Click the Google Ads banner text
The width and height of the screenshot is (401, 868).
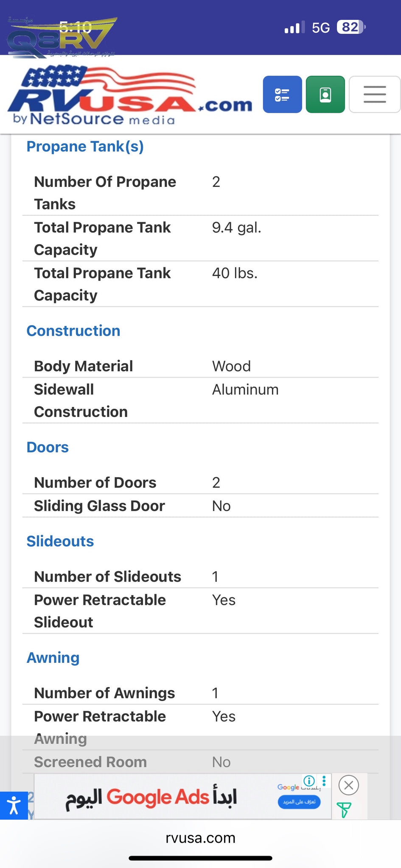(x=151, y=798)
